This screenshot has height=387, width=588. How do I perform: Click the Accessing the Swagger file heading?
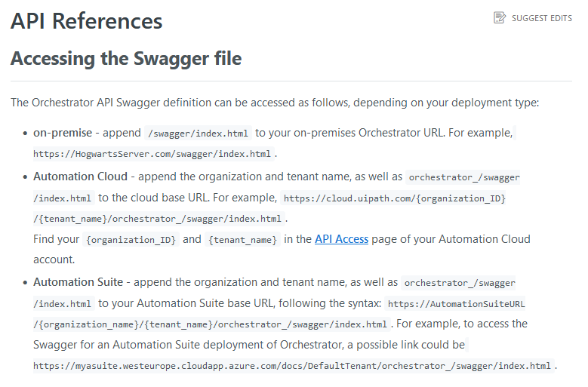(126, 58)
